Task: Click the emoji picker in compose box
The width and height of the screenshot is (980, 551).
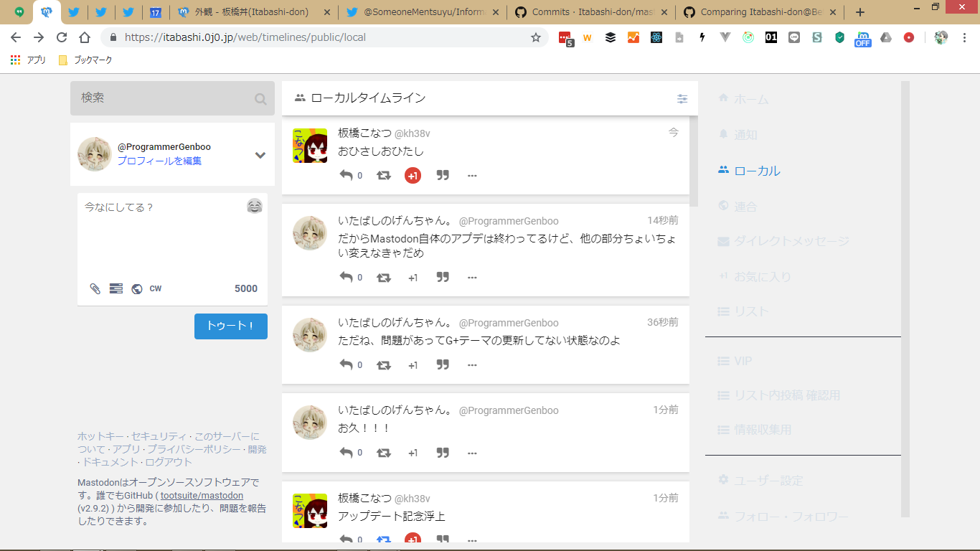Action: [254, 207]
